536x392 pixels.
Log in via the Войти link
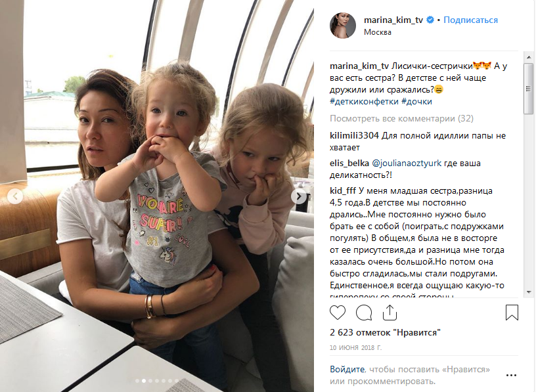[x=347, y=370]
